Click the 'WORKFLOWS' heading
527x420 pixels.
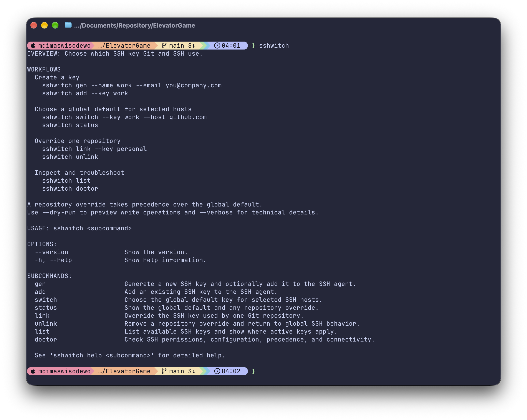(x=44, y=70)
